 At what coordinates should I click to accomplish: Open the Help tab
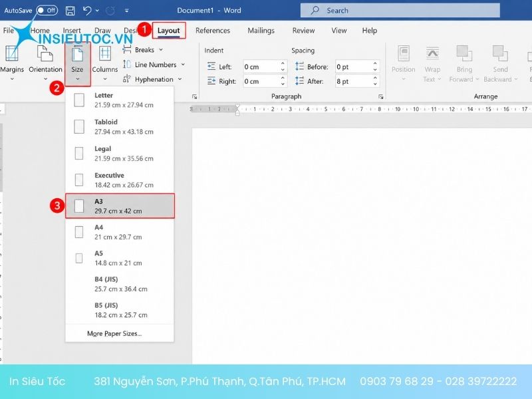pyautogui.click(x=370, y=31)
